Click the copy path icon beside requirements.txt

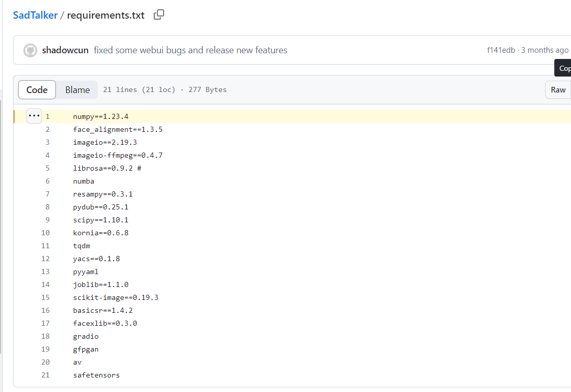pyautogui.click(x=159, y=15)
